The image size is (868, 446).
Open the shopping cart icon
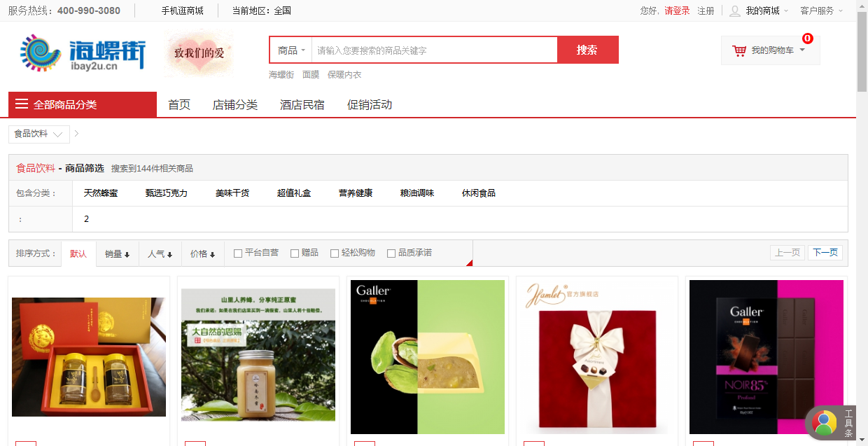tap(739, 50)
